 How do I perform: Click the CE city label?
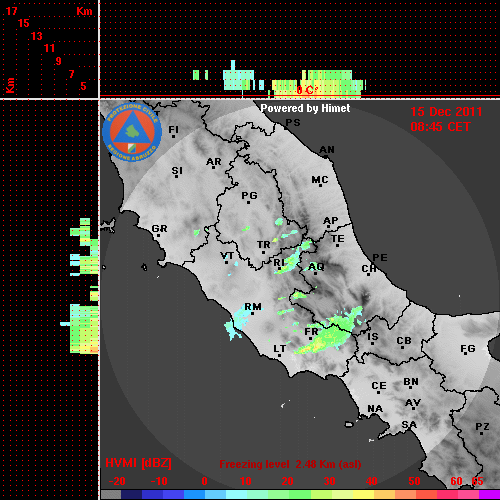pyautogui.click(x=379, y=386)
